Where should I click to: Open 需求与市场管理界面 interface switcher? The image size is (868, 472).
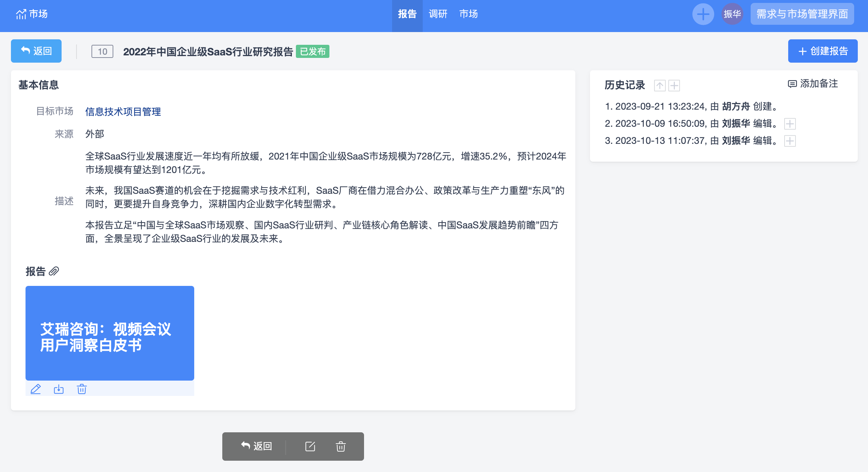[802, 14]
